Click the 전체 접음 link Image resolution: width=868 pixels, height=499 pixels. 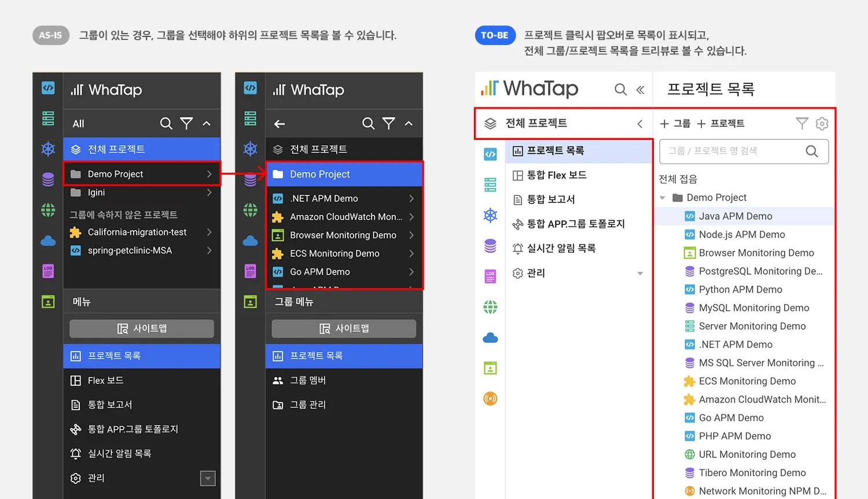pyautogui.click(x=678, y=179)
